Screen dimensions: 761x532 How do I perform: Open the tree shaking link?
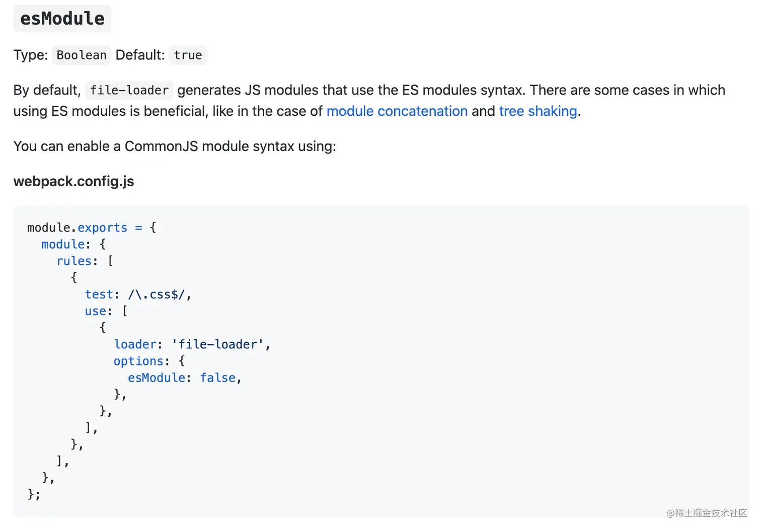tap(538, 111)
